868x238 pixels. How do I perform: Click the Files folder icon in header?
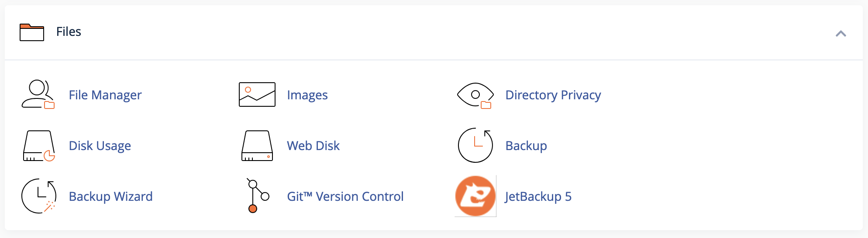(32, 32)
